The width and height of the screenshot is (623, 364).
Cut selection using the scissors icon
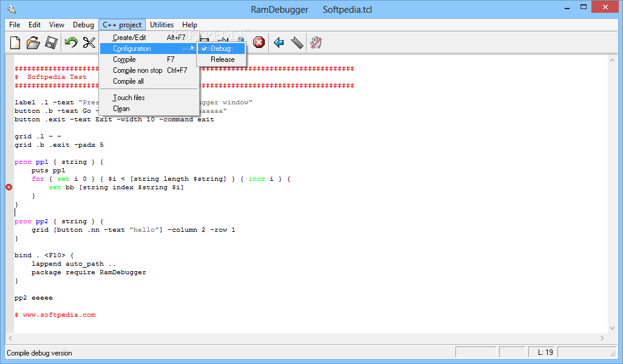(89, 42)
